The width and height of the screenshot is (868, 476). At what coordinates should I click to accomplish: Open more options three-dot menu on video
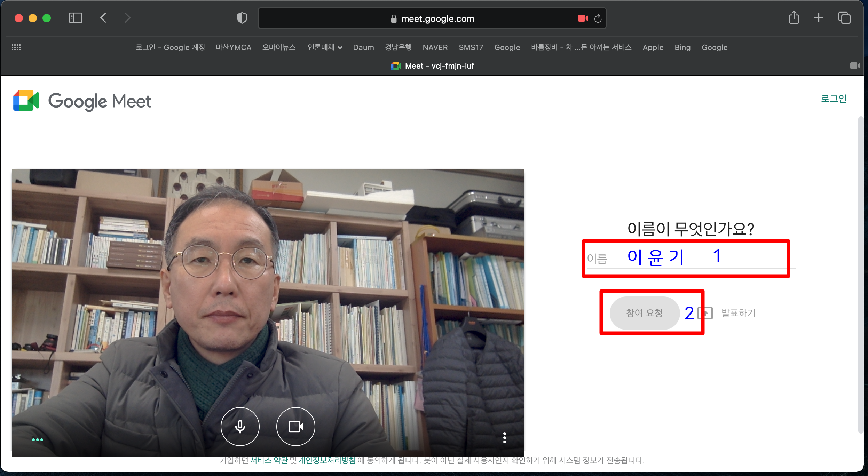(504, 437)
